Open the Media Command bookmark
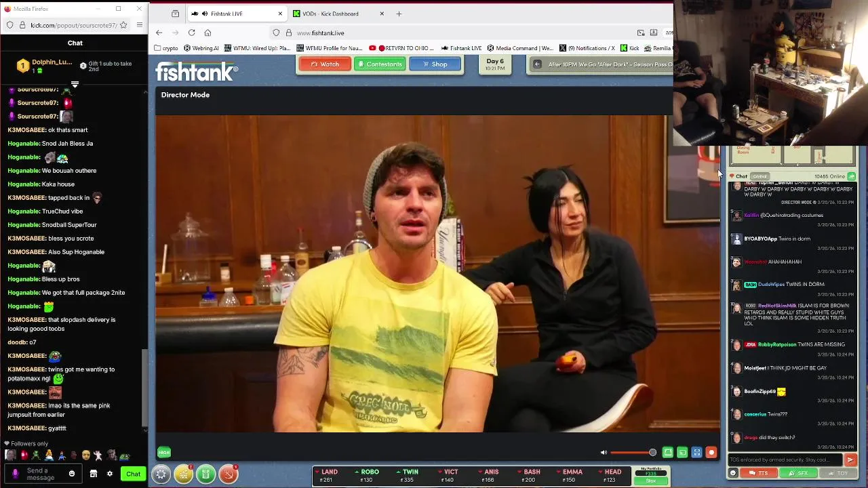The width and height of the screenshot is (868, 488). point(520,48)
